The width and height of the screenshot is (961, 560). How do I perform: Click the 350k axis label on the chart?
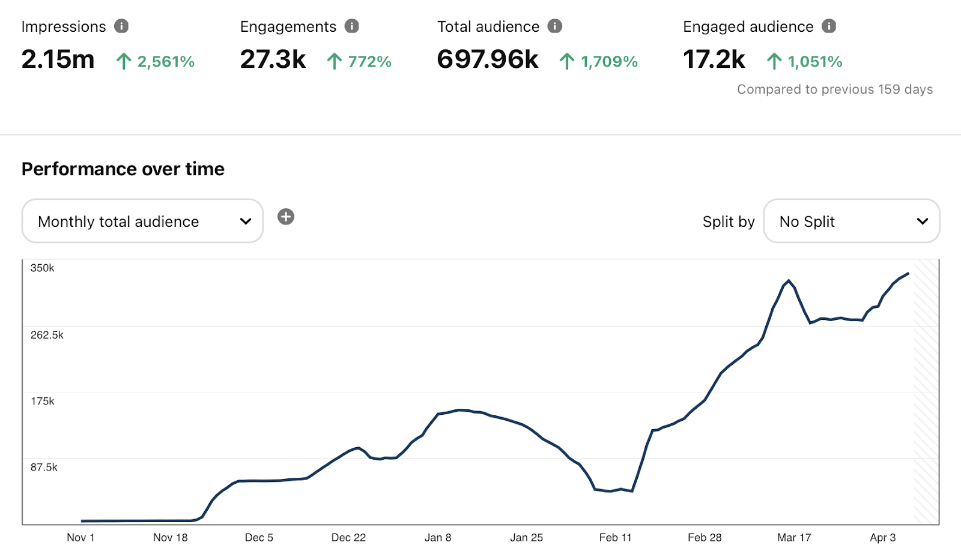click(41, 268)
